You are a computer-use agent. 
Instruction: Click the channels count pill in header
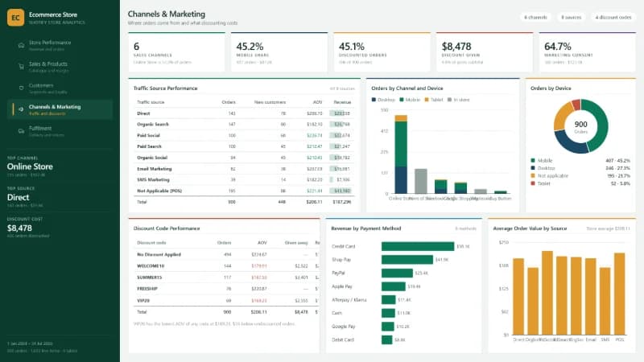click(535, 17)
